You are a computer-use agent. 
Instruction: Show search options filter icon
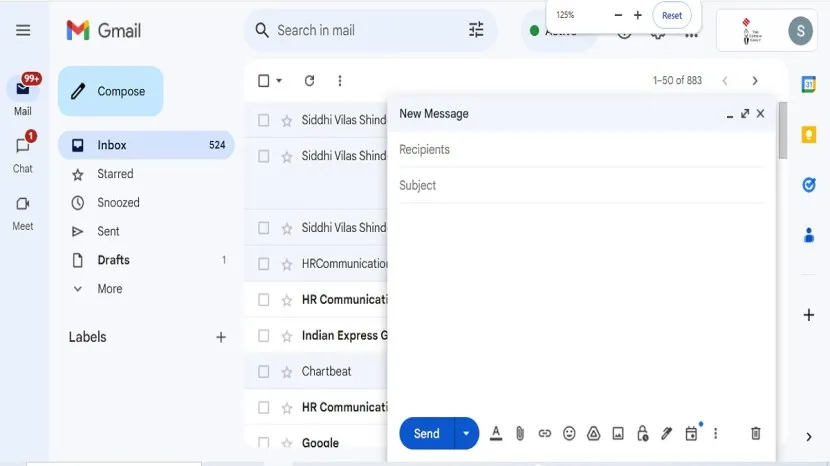point(476,30)
